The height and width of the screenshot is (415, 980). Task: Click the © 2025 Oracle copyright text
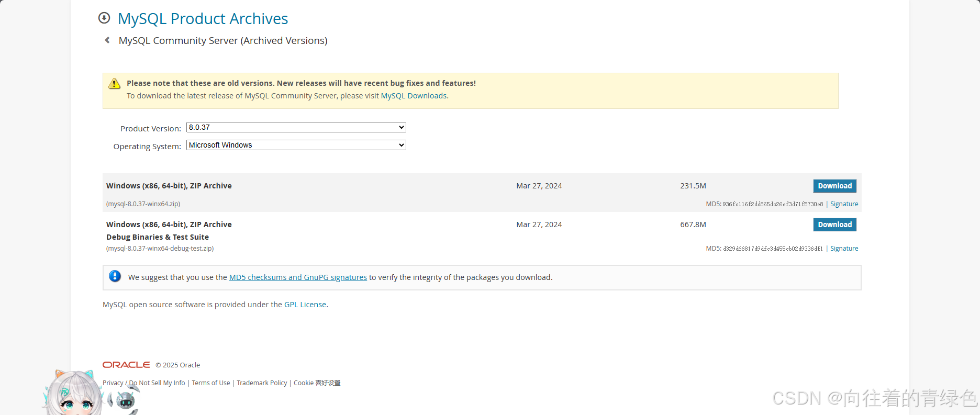tap(177, 365)
